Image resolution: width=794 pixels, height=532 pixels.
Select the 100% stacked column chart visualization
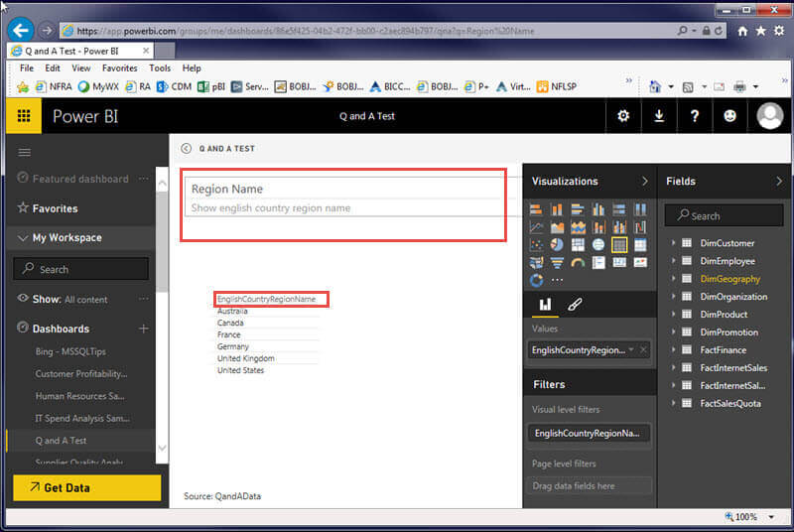tap(640, 209)
